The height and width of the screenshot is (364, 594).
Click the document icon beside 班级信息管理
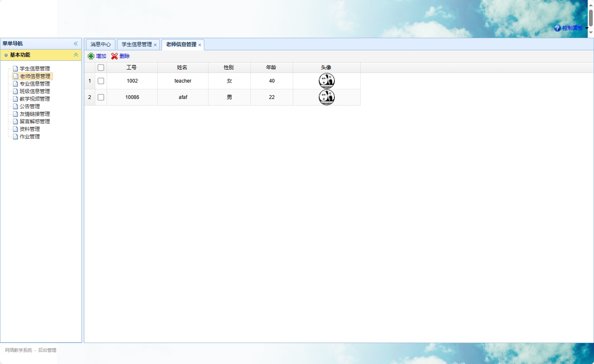(x=16, y=91)
